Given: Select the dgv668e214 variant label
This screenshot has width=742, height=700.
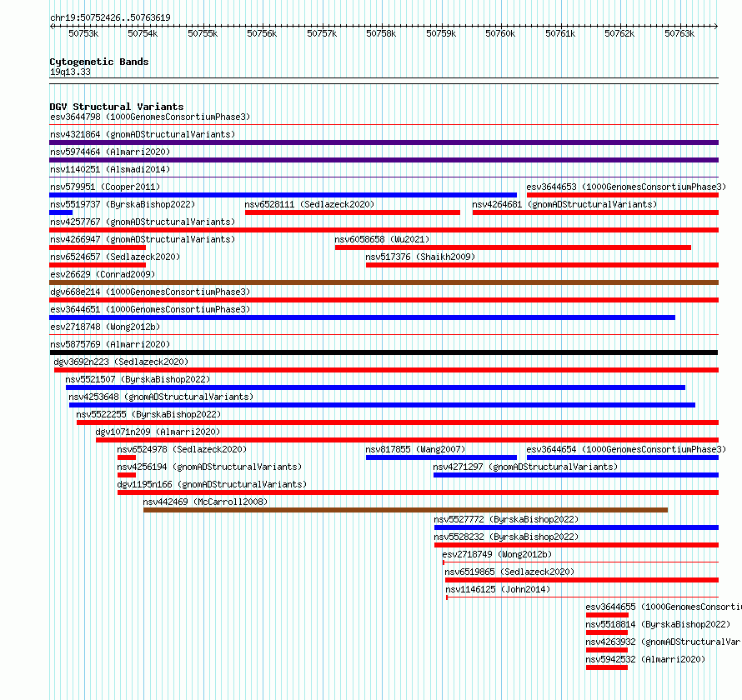Looking at the screenshot, I should (x=150, y=292).
